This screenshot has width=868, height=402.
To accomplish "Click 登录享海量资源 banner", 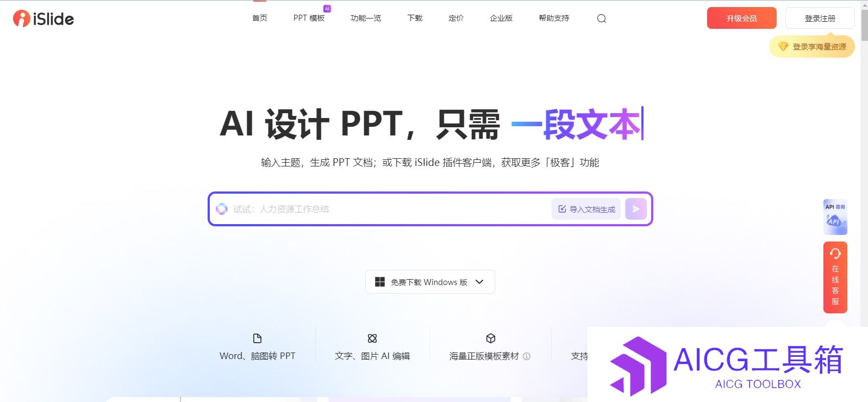I will click(812, 47).
